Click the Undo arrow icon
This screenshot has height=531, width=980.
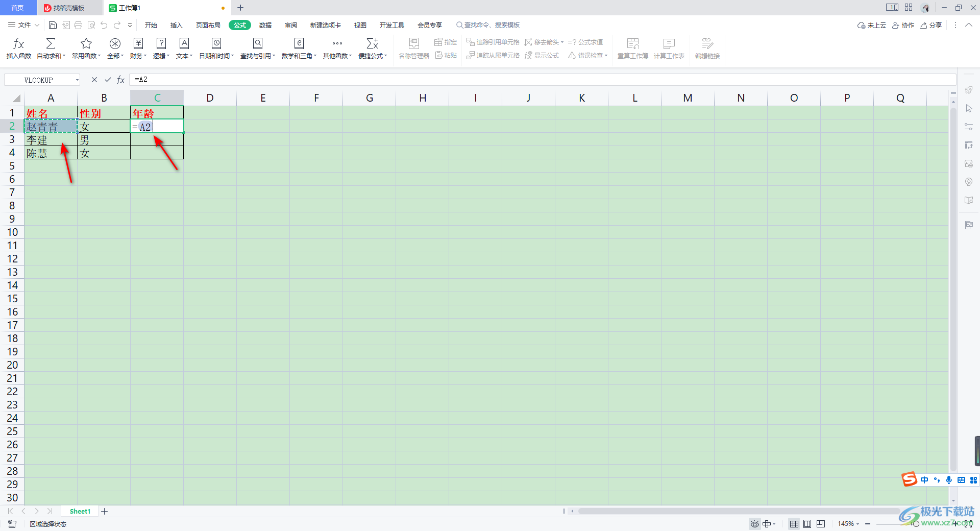pos(104,25)
